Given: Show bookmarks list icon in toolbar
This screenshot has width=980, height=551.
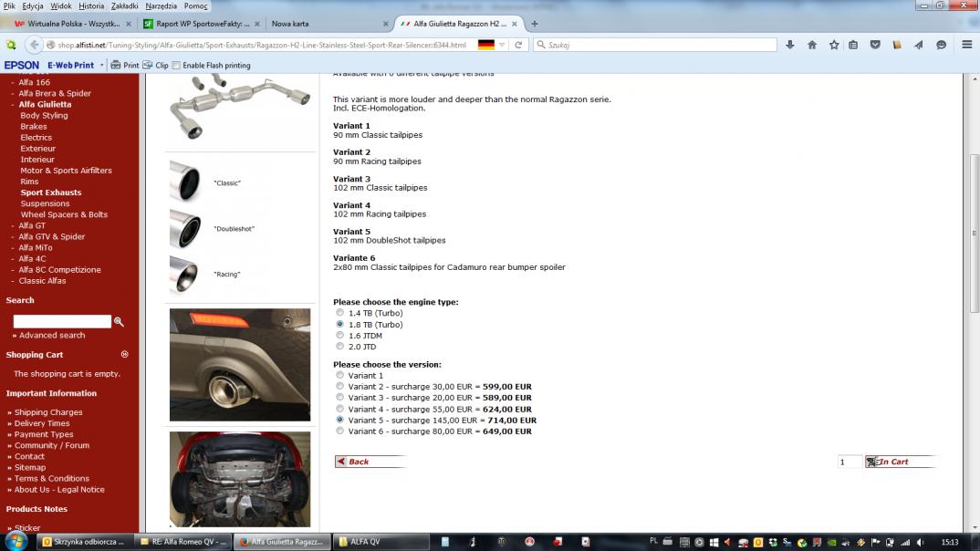Looking at the screenshot, I should [x=853, y=45].
